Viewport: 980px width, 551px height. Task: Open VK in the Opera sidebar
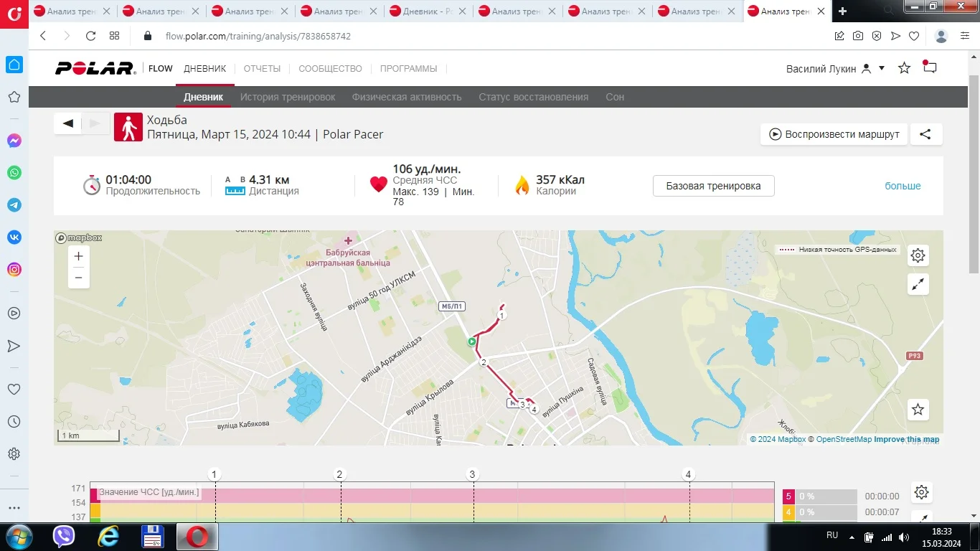pyautogui.click(x=14, y=237)
